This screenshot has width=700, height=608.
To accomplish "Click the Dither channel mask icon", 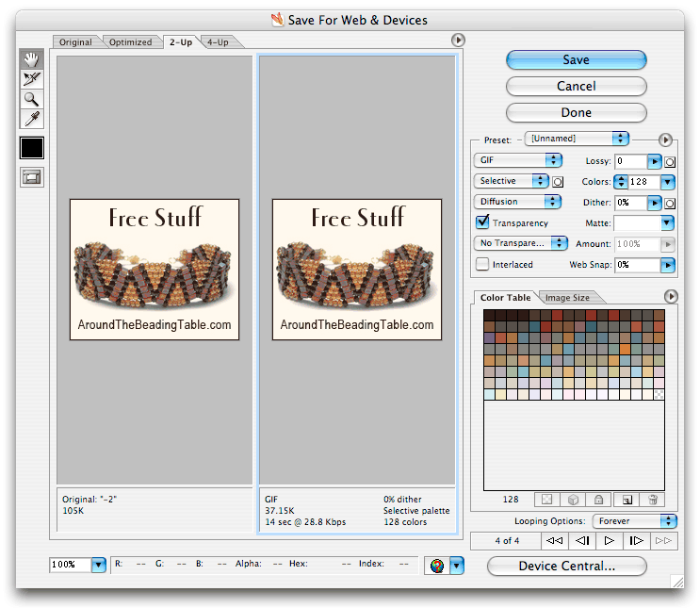I will (670, 204).
